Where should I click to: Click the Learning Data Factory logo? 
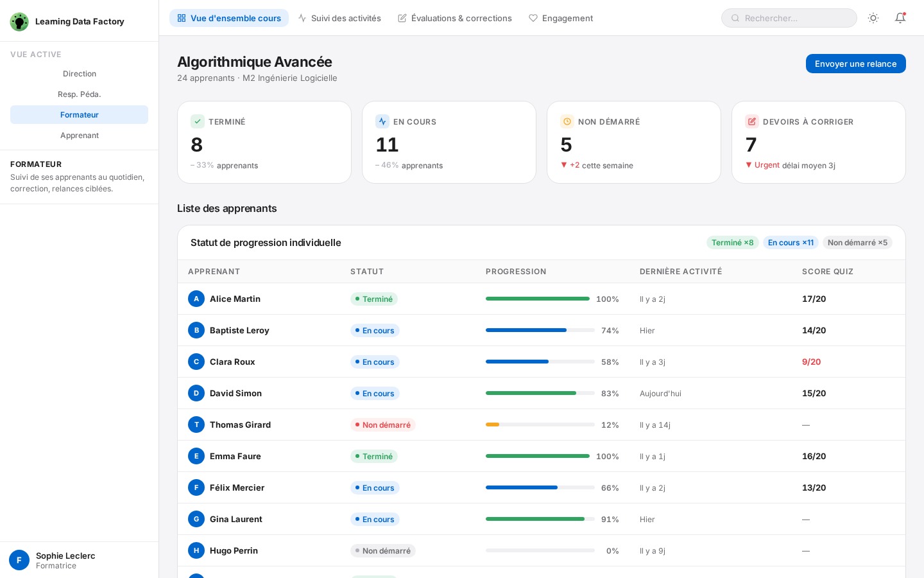(x=19, y=21)
